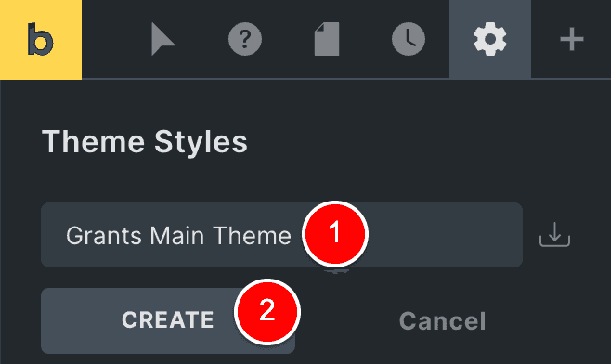Select the 'Grants Main Theme' text
This screenshot has width=611, height=364.
(x=178, y=236)
